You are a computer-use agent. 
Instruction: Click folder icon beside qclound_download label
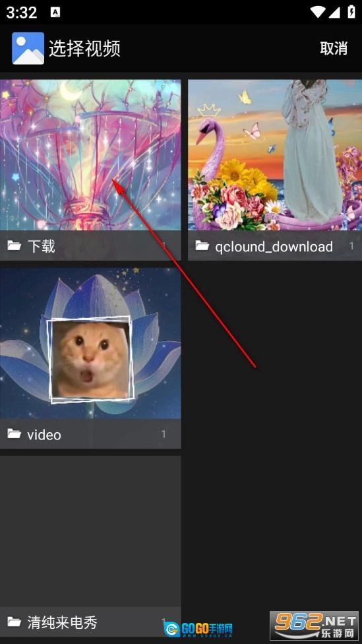coord(202,246)
